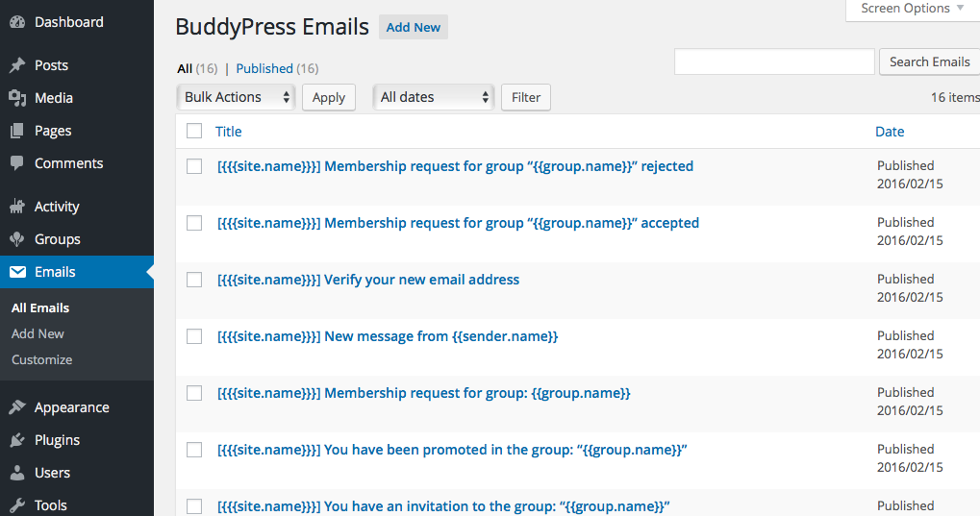
Task: Check the box for the 'rejected' membership email
Action: pos(194,166)
